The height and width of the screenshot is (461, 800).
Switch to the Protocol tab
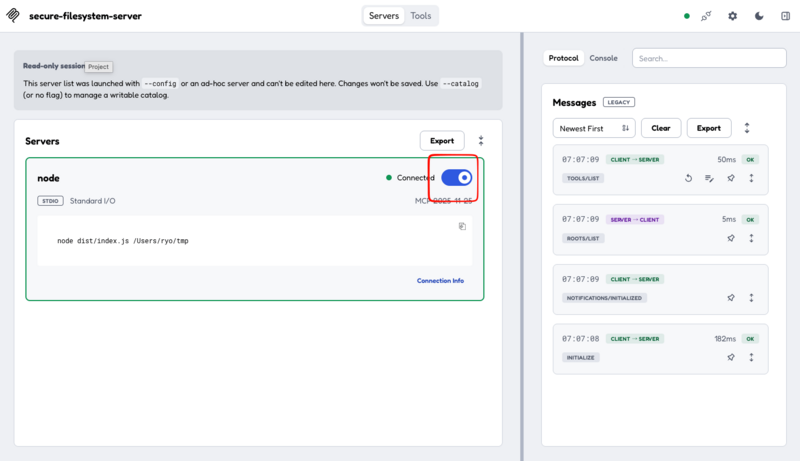tap(563, 58)
